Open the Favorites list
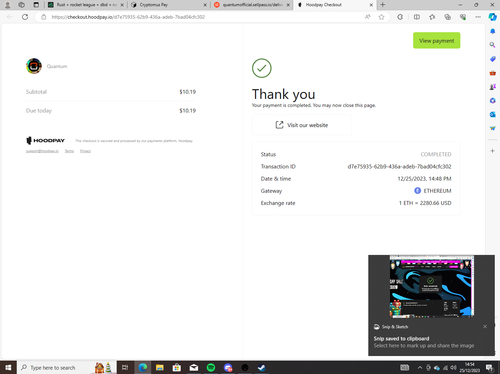Screen dimensions: 500x374 click(x=432, y=17)
